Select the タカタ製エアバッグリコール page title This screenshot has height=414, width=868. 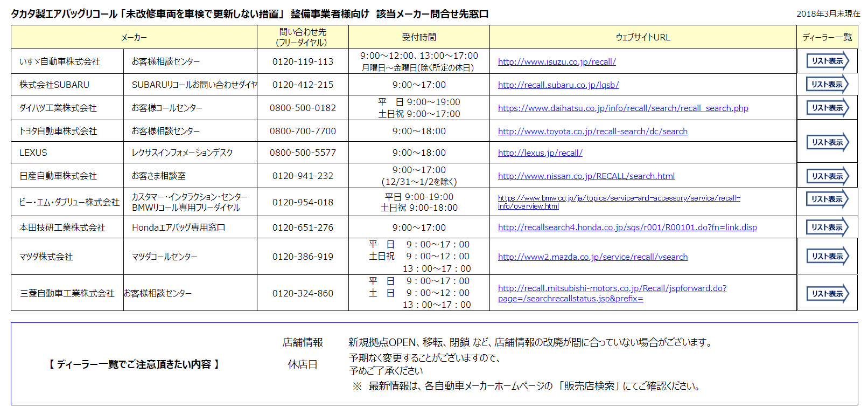point(250,14)
